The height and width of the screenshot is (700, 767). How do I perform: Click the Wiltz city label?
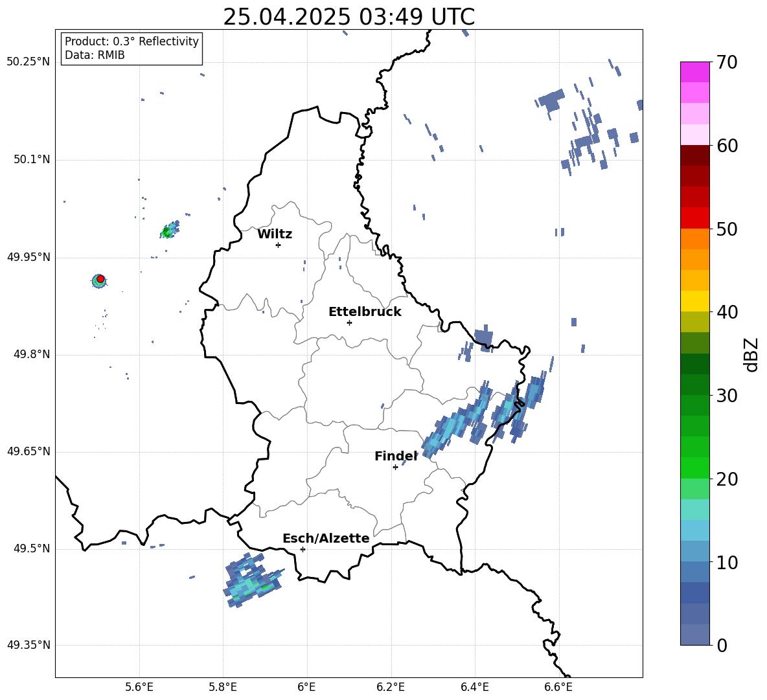[275, 234]
